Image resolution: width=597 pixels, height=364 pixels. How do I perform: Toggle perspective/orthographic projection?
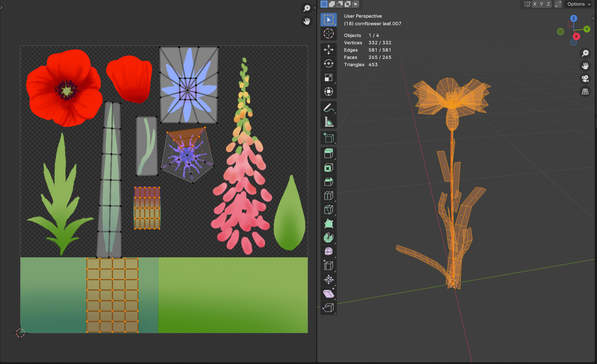tap(585, 91)
